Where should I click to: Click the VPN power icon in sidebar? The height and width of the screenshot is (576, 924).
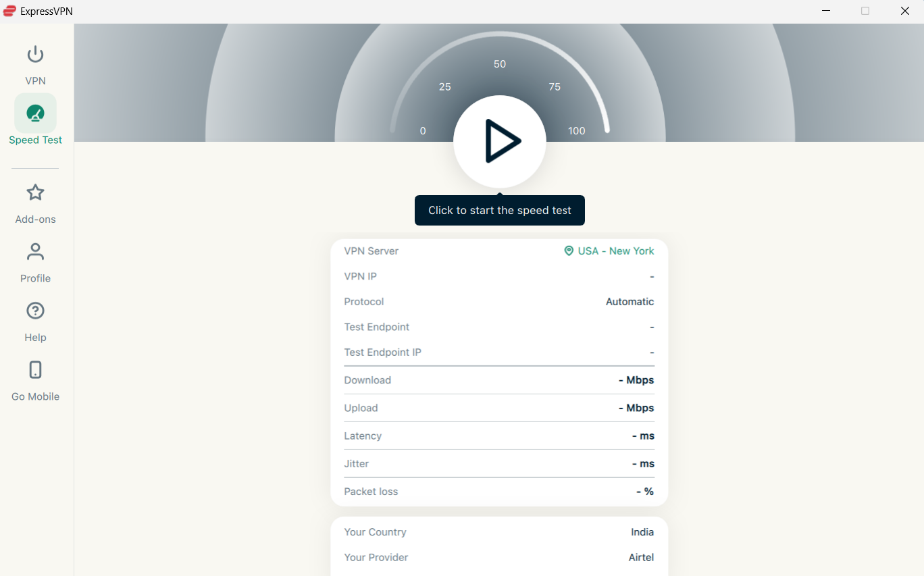coord(35,54)
